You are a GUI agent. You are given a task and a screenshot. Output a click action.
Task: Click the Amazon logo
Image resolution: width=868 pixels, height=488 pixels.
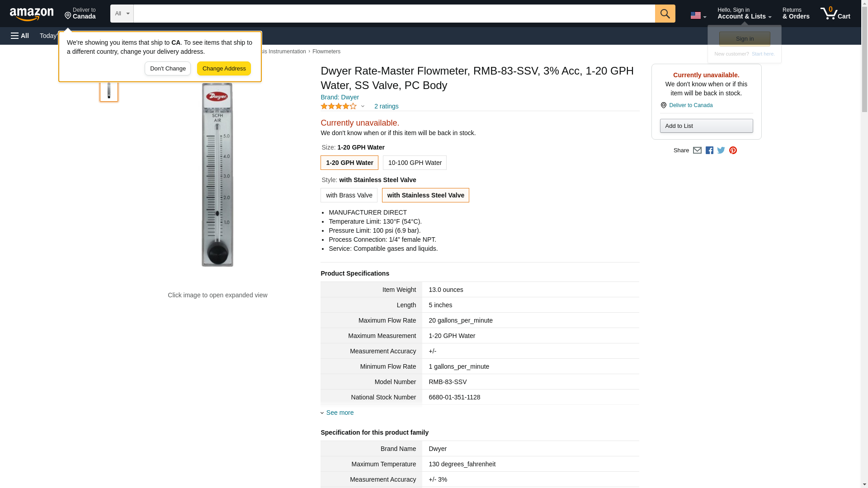(x=32, y=14)
